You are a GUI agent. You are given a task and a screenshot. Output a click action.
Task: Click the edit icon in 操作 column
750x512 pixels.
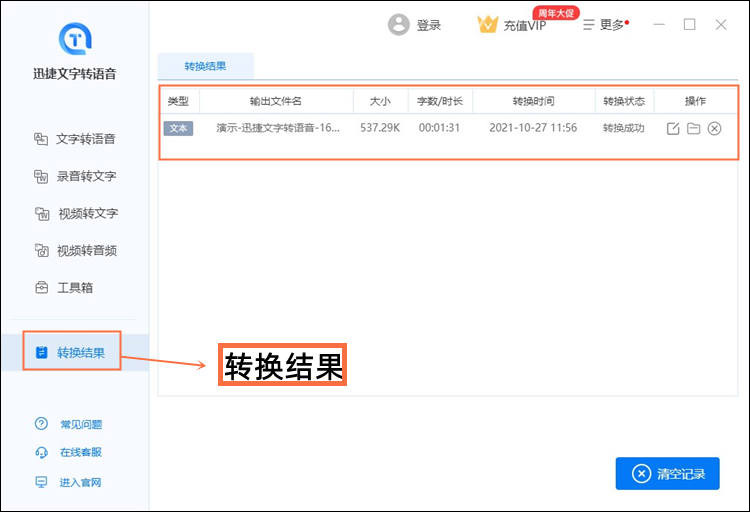pos(673,128)
